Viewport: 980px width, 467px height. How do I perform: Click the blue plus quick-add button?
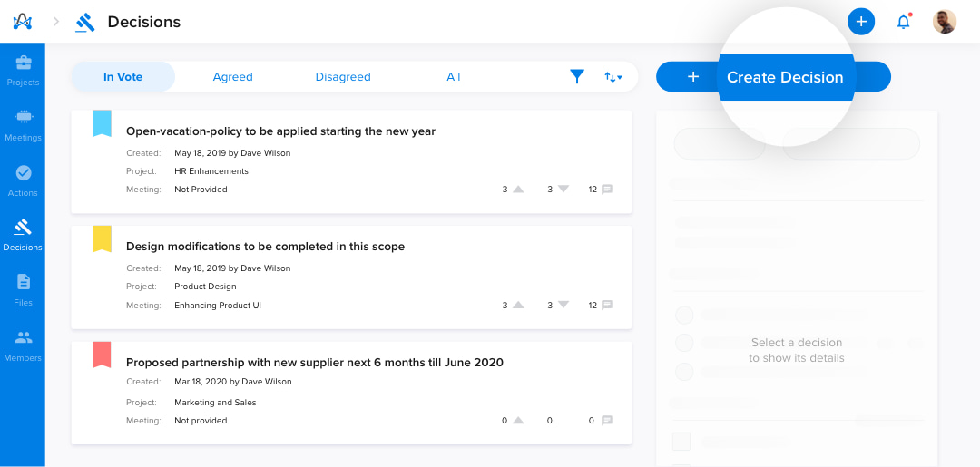[861, 22]
